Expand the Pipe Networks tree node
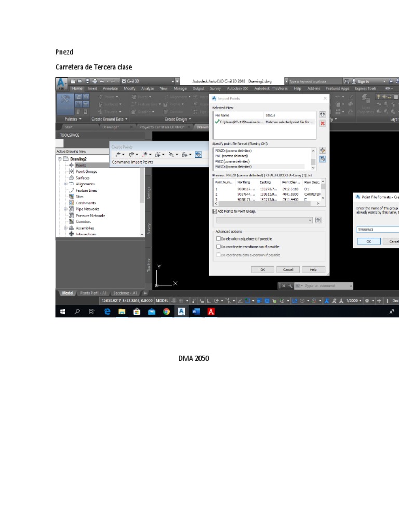Screen dimensions: 399x532 (x=65, y=209)
